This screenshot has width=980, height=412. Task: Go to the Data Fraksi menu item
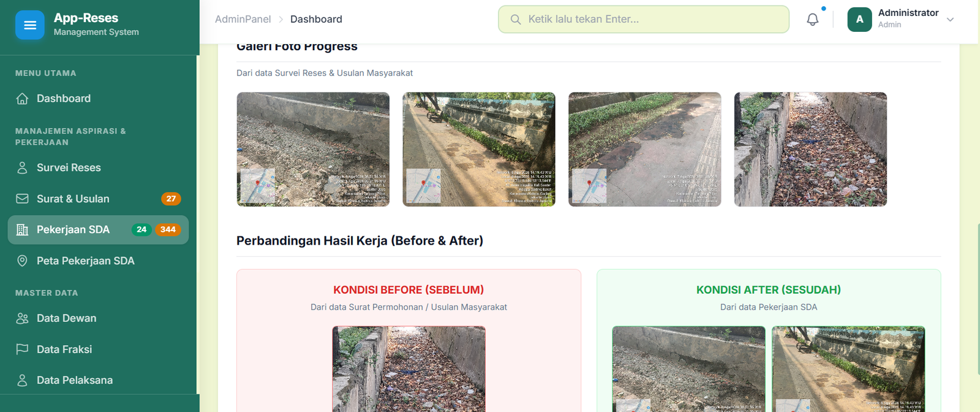[98, 349]
